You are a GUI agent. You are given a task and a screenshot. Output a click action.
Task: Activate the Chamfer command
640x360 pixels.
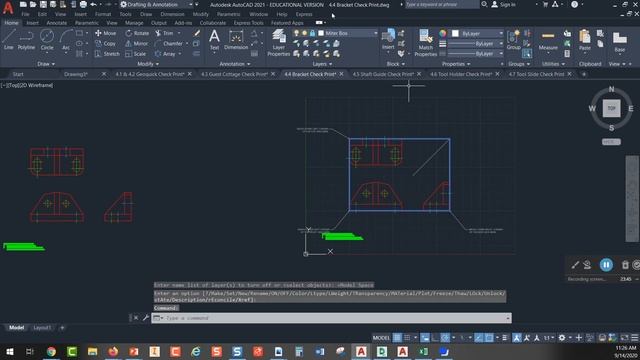(169, 43)
